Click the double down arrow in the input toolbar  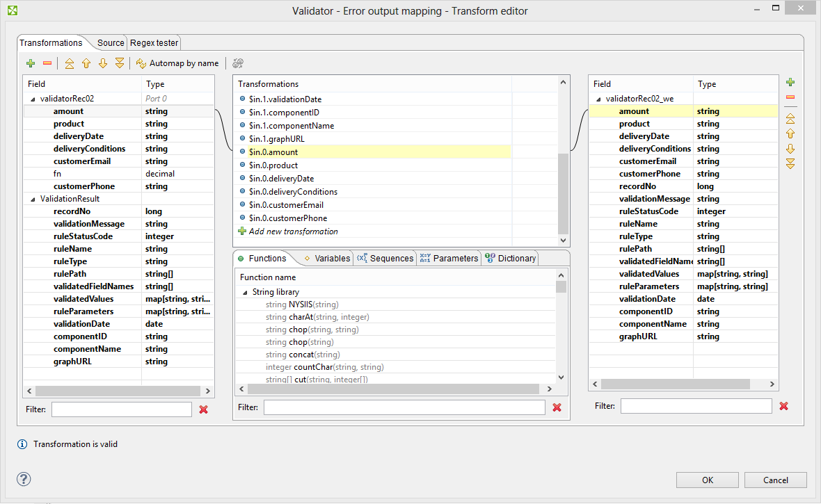pos(120,63)
